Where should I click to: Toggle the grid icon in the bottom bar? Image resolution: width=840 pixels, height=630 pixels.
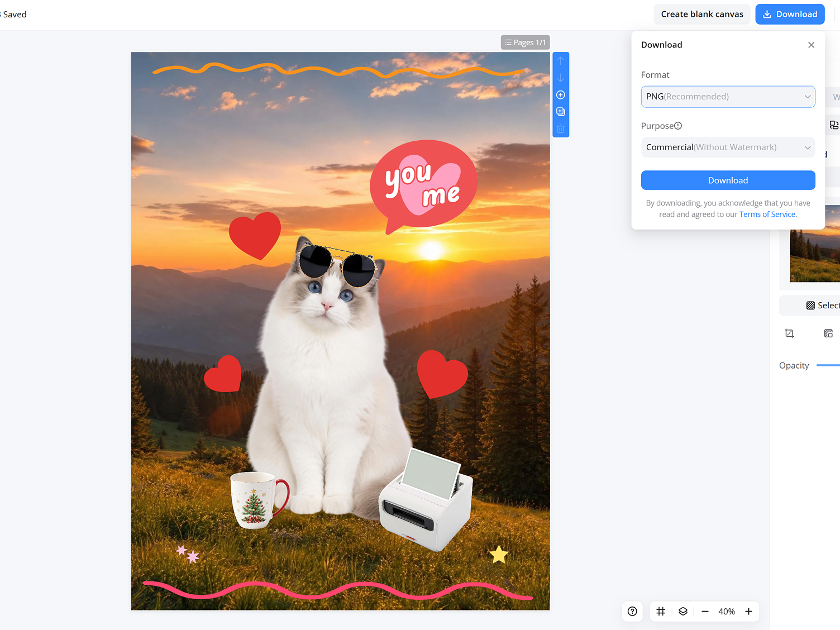[661, 612]
